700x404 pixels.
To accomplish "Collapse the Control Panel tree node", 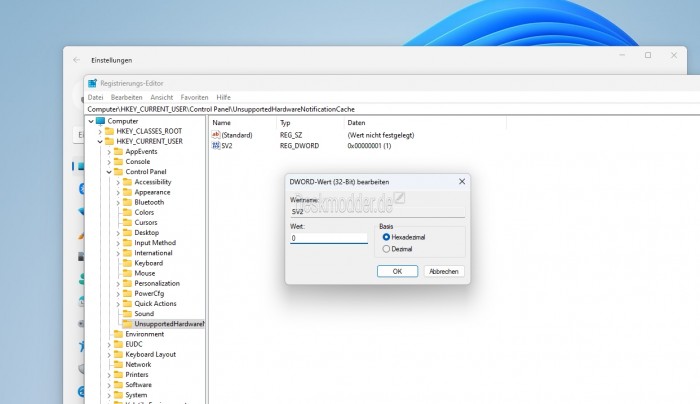I will (109, 172).
